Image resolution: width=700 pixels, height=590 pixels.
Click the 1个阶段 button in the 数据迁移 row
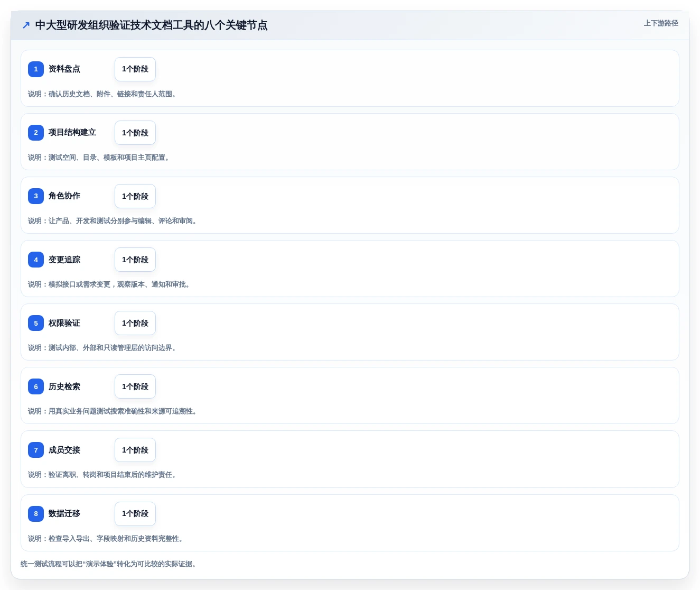point(135,513)
